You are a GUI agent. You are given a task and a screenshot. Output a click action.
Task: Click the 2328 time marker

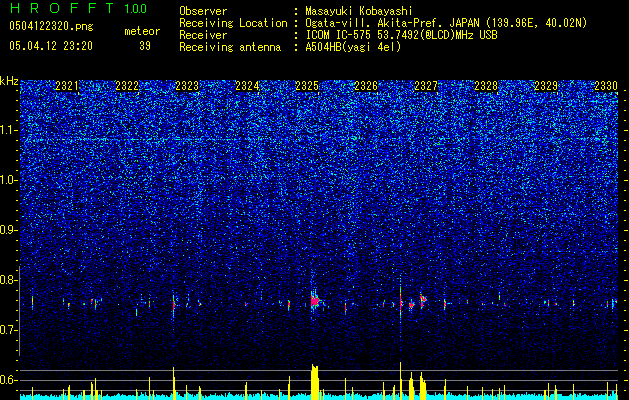(486, 86)
